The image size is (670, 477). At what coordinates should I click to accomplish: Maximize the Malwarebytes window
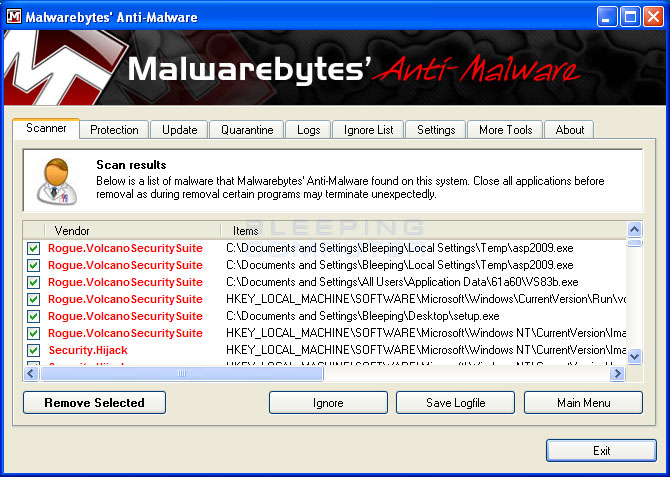[x=630, y=17]
